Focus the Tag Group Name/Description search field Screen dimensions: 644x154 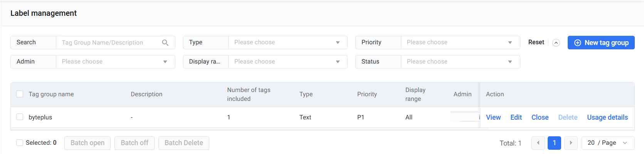tap(110, 42)
